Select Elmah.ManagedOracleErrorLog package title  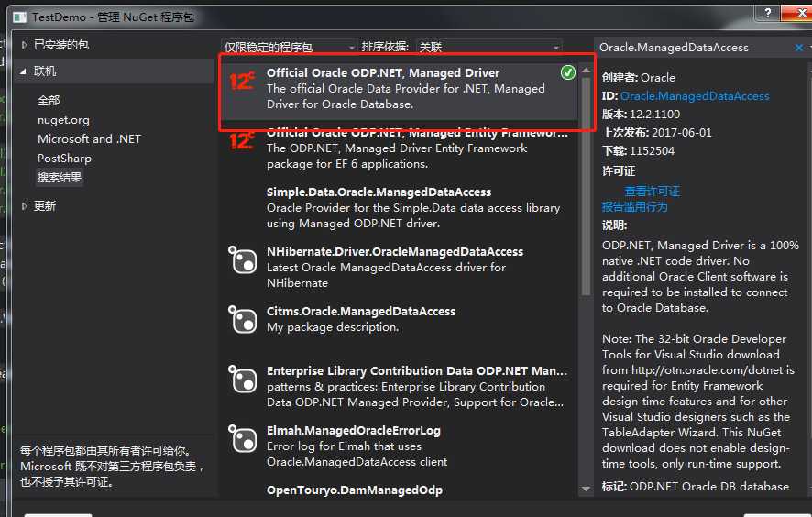pyautogui.click(x=353, y=431)
